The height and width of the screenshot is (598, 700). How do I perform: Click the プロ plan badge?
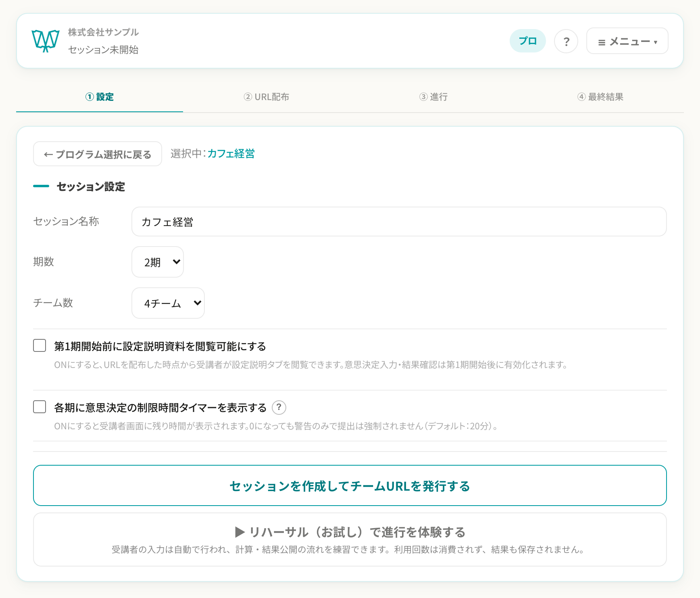point(527,41)
